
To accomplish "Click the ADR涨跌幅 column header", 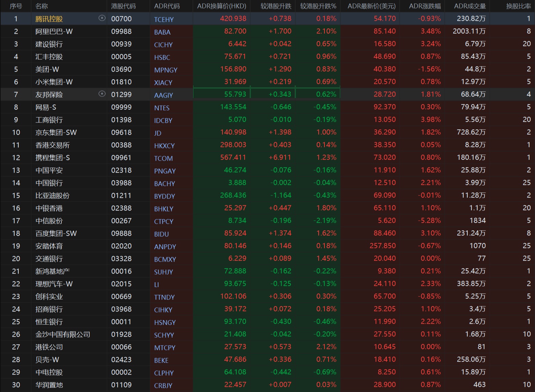I will [424, 6].
